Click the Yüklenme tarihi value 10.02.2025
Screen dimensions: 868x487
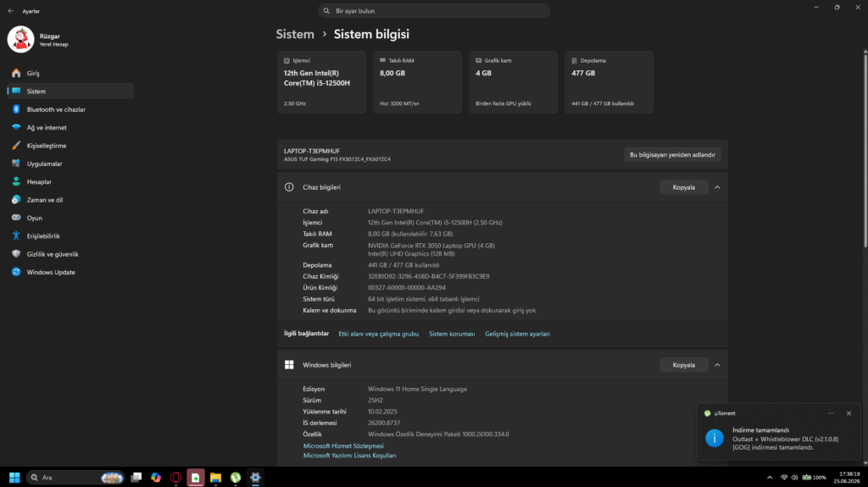point(382,412)
